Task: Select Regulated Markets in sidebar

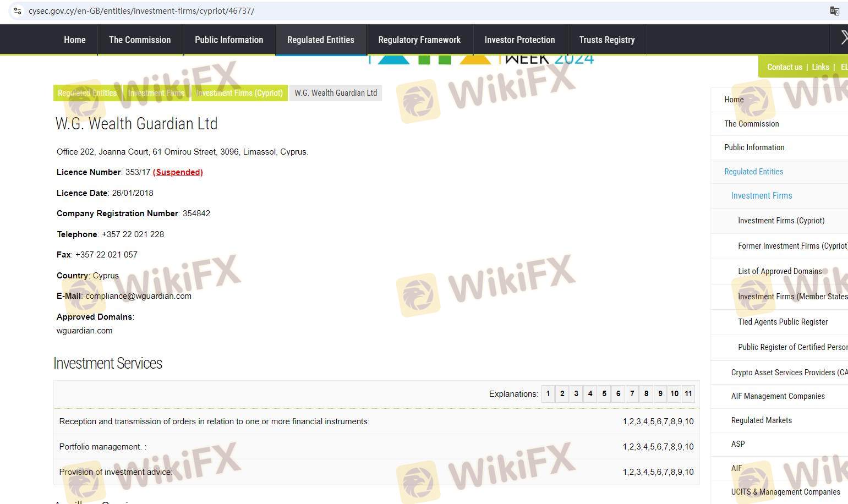Action: 761,420
